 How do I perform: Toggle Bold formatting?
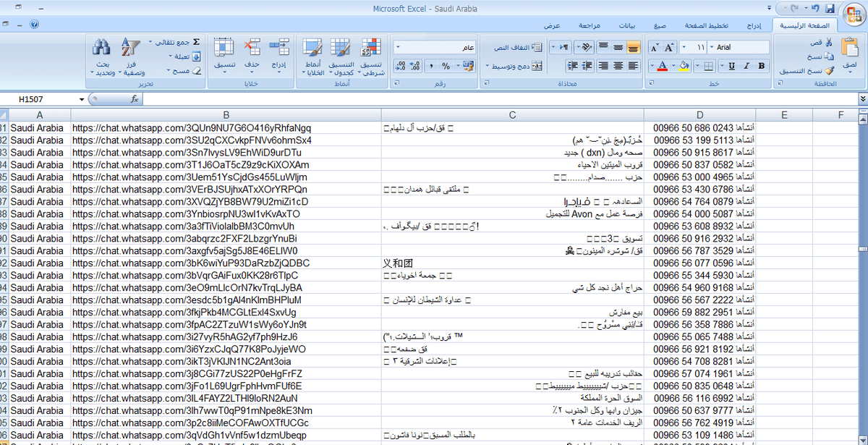tap(761, 66)
